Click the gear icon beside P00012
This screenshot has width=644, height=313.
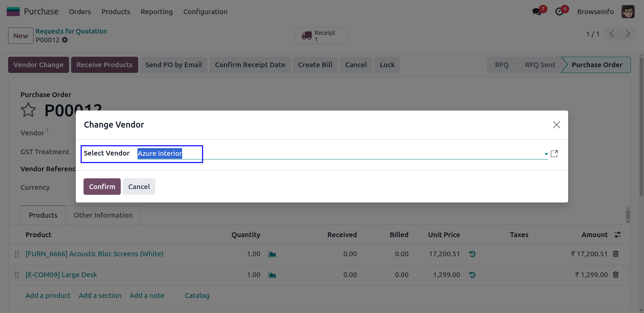(65, 40)
